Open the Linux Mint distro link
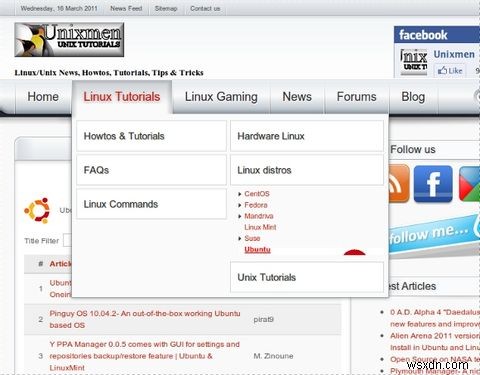 tap(260, 227)
